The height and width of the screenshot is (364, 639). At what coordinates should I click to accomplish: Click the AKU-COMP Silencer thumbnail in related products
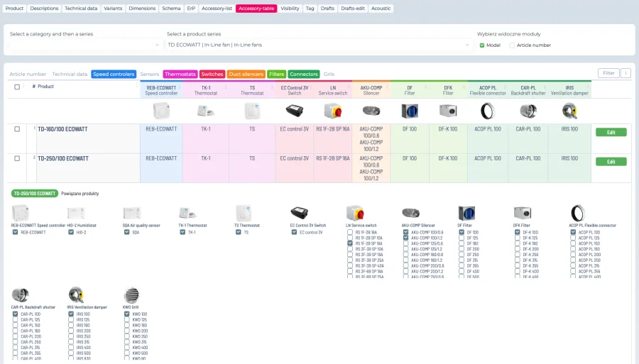click(410, 213)
